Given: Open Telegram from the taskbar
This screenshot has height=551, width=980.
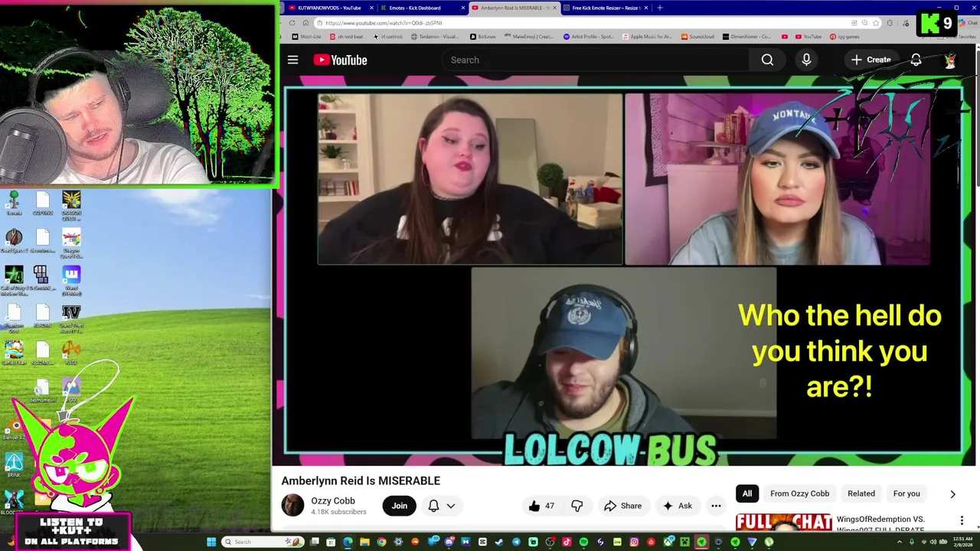Looking at the screenshot, I should [x=516, y=543].
